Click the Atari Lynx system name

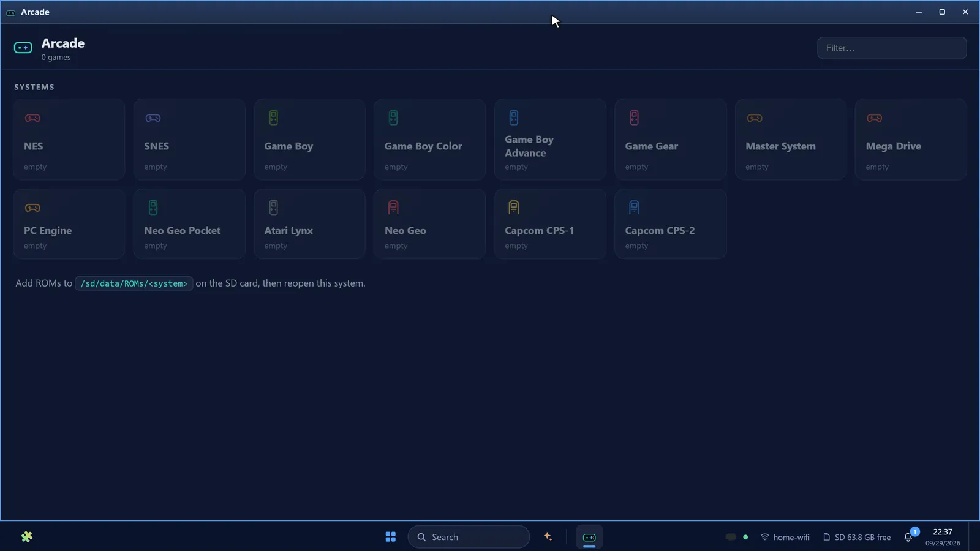(288, 231)
